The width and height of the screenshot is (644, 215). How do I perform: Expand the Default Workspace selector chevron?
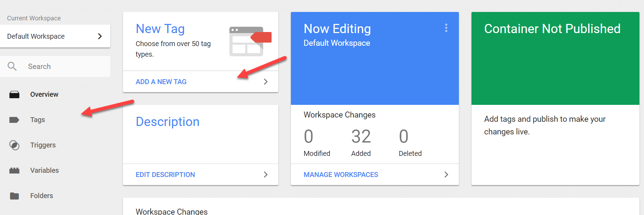100,36
